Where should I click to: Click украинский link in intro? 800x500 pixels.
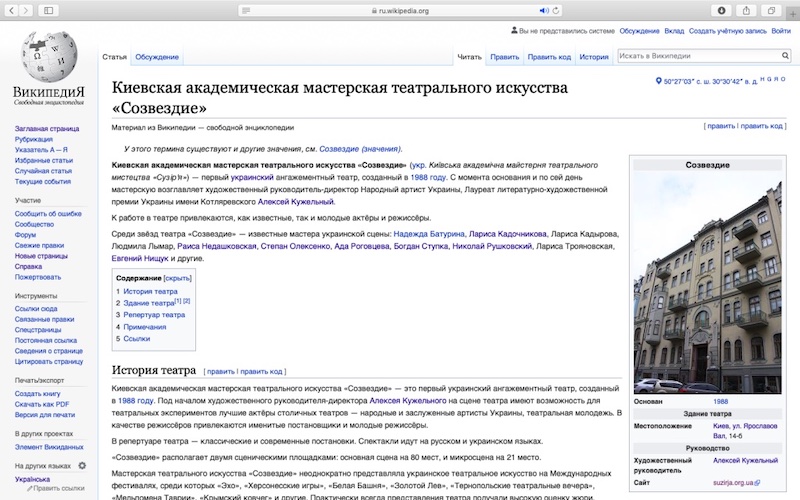click(x=252, y=177)
